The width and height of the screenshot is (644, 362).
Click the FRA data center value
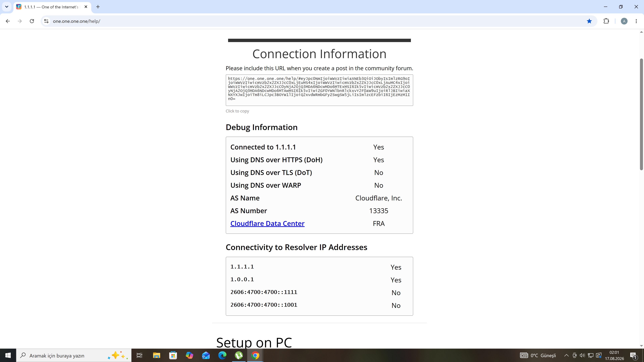[379, 223]
